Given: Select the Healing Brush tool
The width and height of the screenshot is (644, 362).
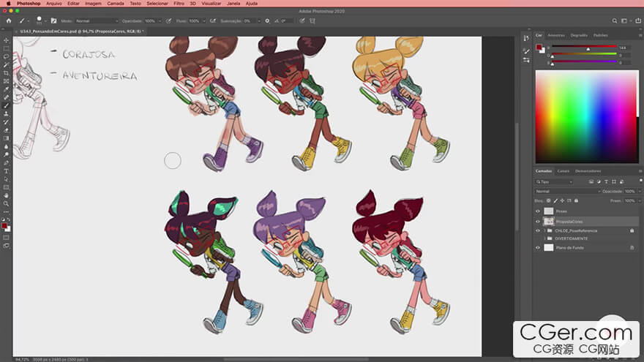Looking at the screenshot, I should tap(6, 98).
